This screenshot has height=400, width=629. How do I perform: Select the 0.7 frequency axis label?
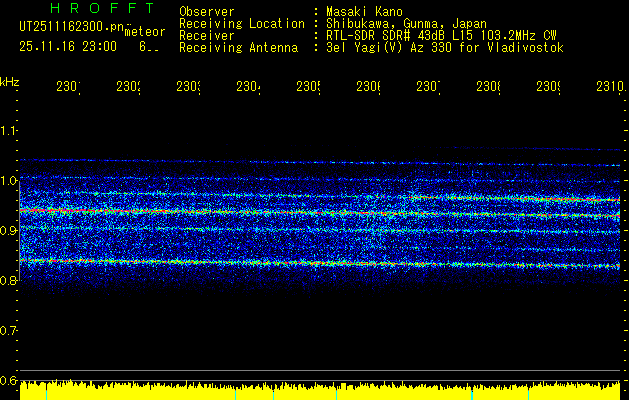pos(9,331)
